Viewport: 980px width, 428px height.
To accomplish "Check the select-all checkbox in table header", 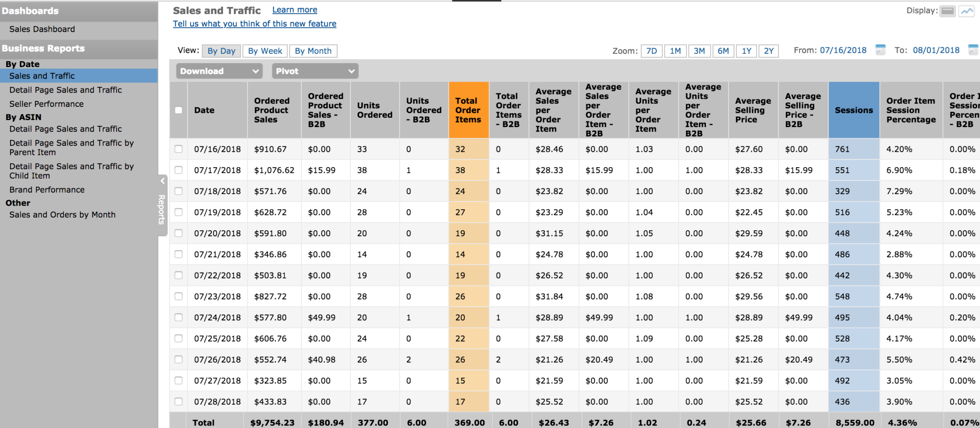I will [x=178, y=110].
